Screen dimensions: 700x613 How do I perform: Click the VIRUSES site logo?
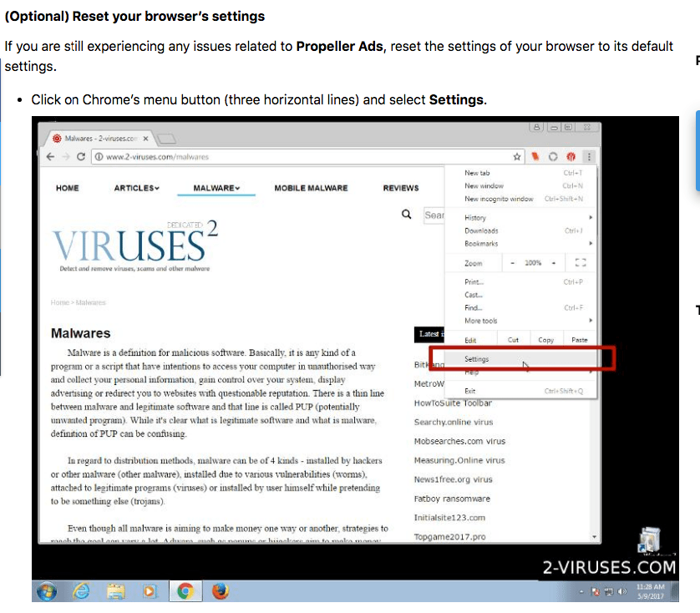(134, 245)
